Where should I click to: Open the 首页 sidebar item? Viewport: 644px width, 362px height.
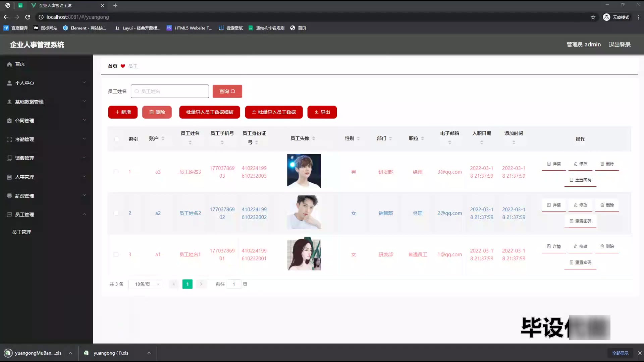pos(46,64)
